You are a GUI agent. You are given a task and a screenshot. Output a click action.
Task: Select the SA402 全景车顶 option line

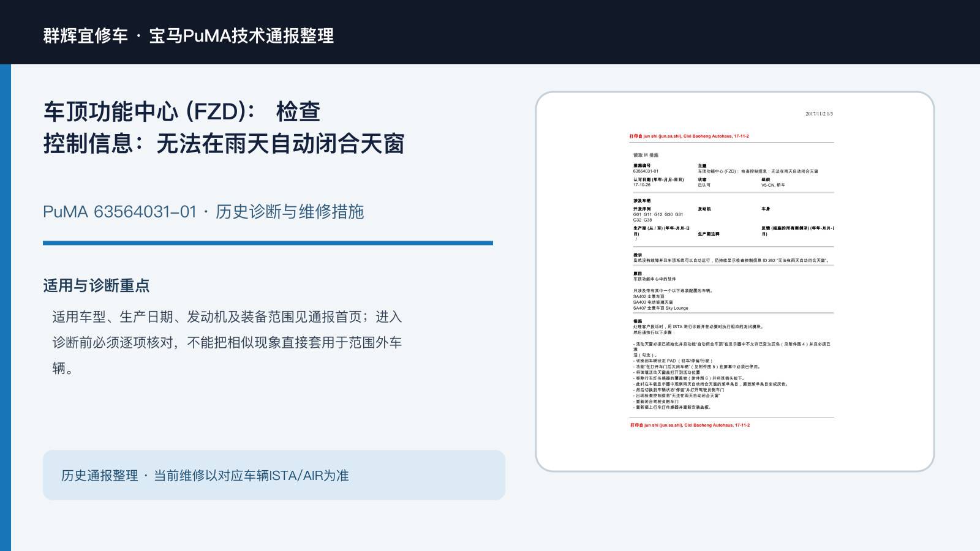[x=649, y=296]
